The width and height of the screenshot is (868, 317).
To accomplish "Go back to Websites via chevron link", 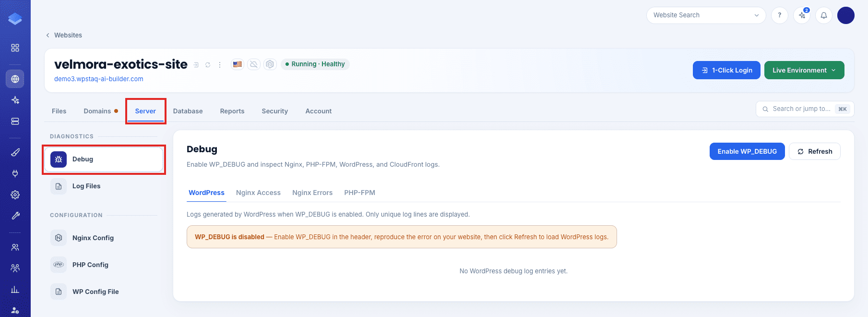I will [x=64, y=35].
